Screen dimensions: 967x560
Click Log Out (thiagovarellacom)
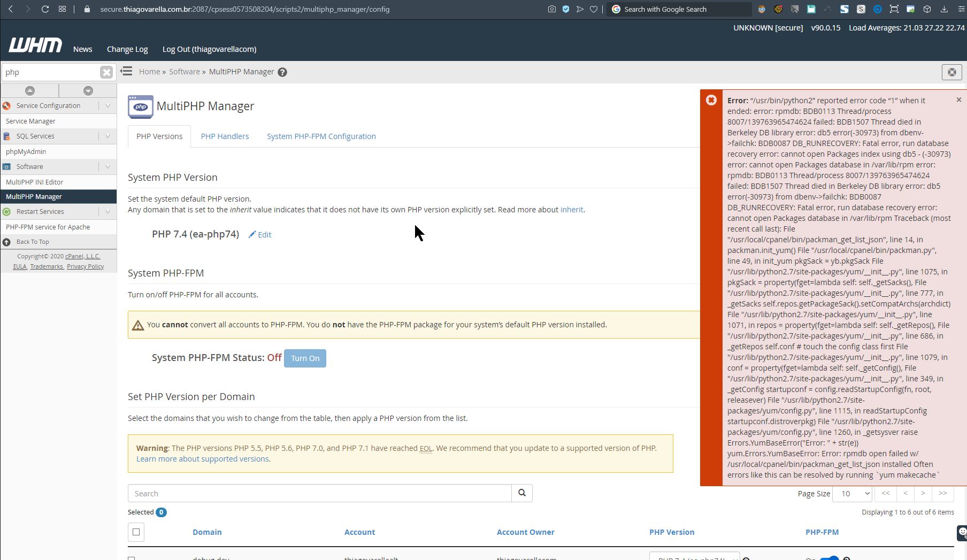[x=210, y=49]
